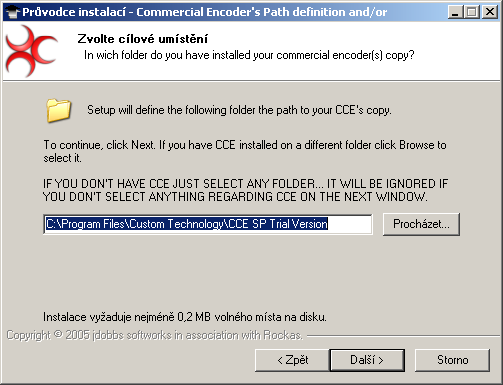Screen dimensions: 503x385
Task: Minimize the setup wizard window
Action: pos(455,12)
